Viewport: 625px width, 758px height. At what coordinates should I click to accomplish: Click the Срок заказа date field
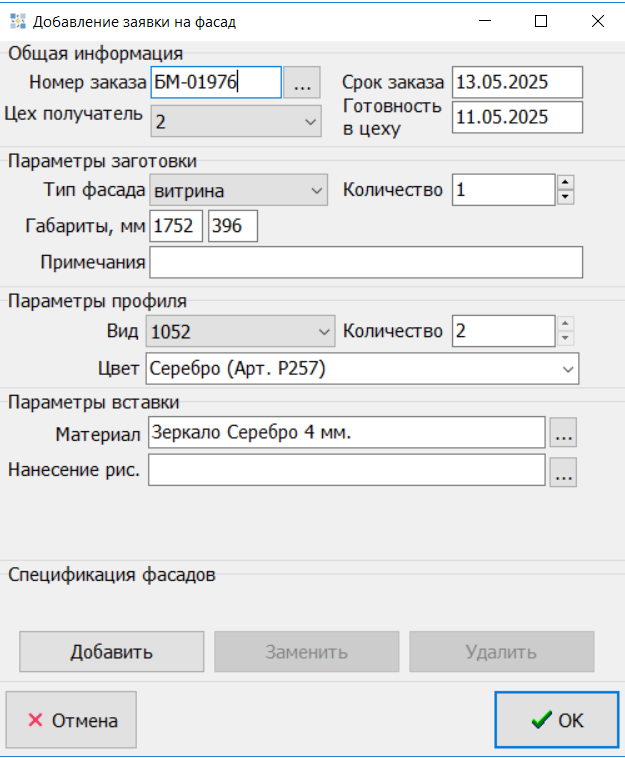(x=516, y=83)
